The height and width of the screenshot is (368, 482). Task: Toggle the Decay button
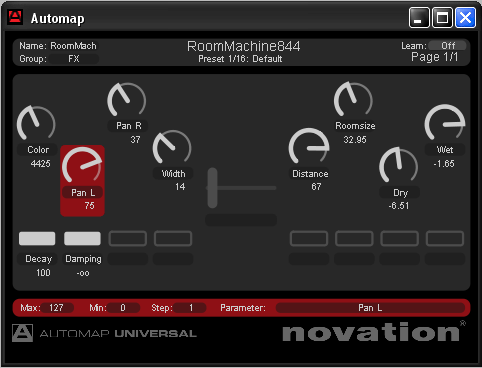37,239
